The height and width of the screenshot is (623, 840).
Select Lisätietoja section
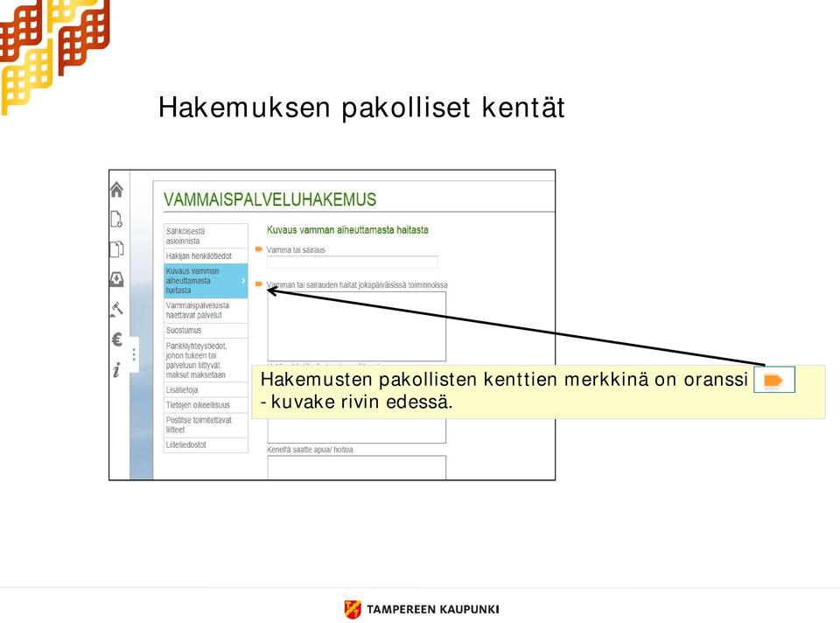click(206, 390)
